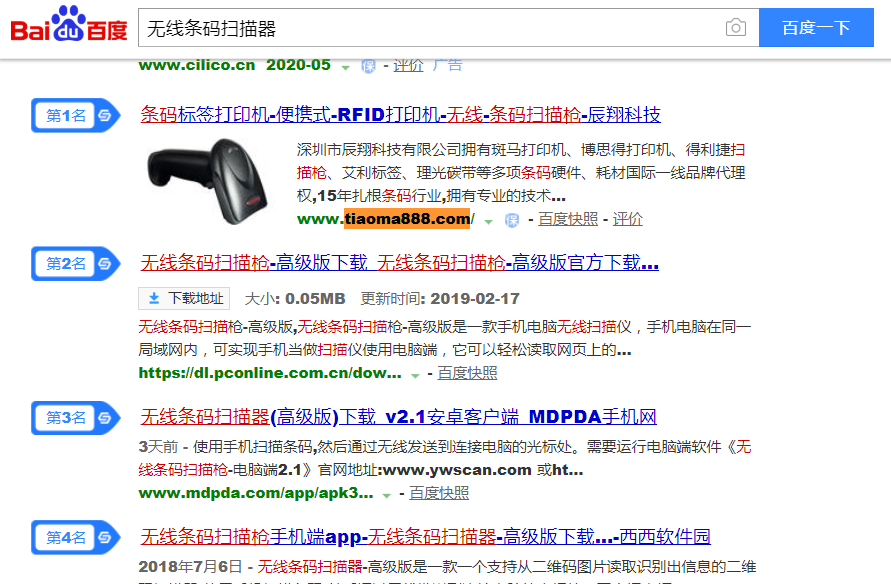Click the 2018年7月6日 date text
Image resolution: width=891 pixels, height=584 pixels.
tap(190, 566)
